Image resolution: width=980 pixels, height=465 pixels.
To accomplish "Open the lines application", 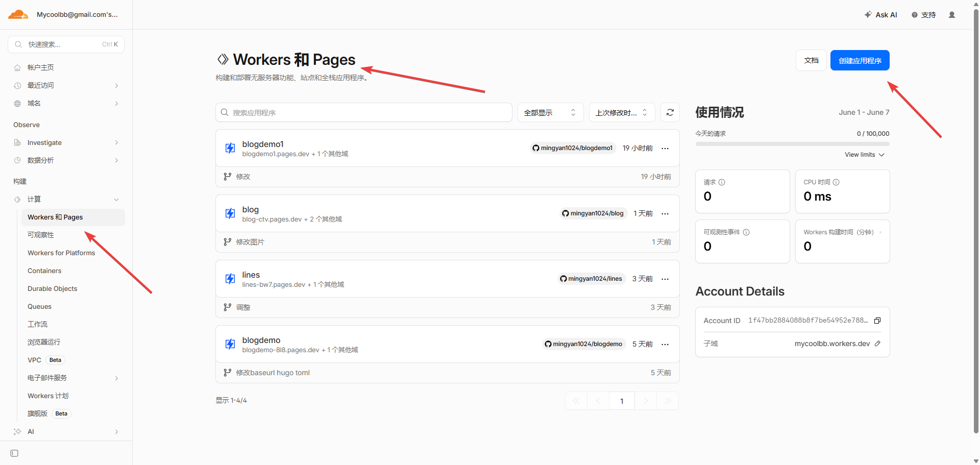I will [251, 275].
